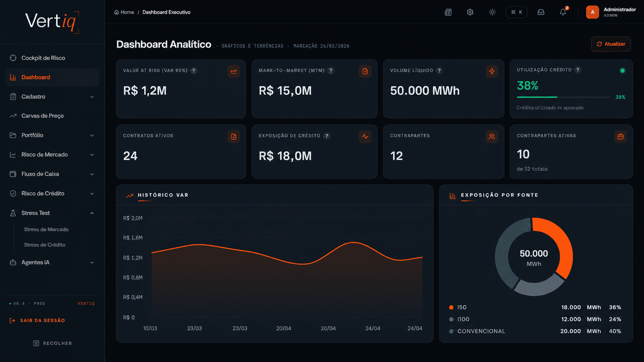Viewport: 644px width, 362px height.
Task: Click the Volume Líquido lightning icon
Action: [x=492, y=72]
